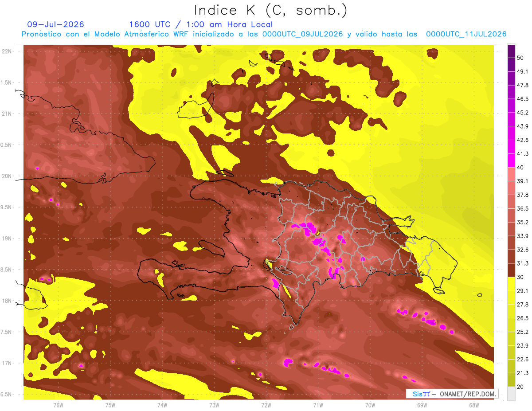
Task: Click the '76W' longitude axis label
Action: pos(58,405)
